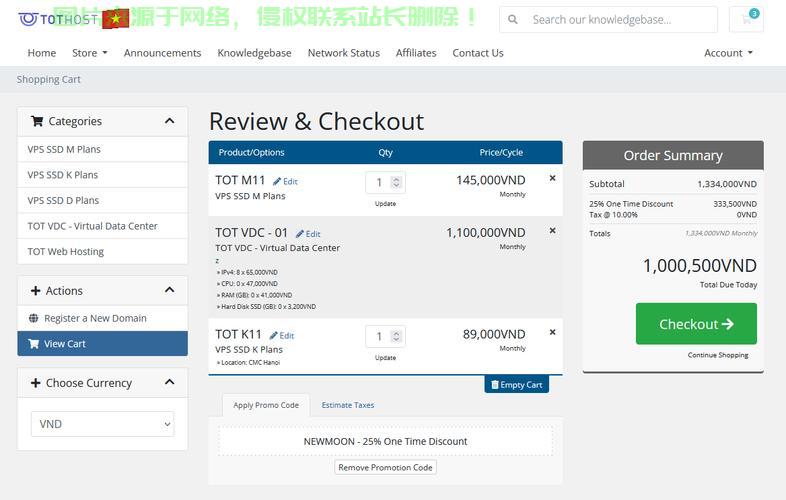
Task: Click the green Checkout button
Action: click(696, 324)
